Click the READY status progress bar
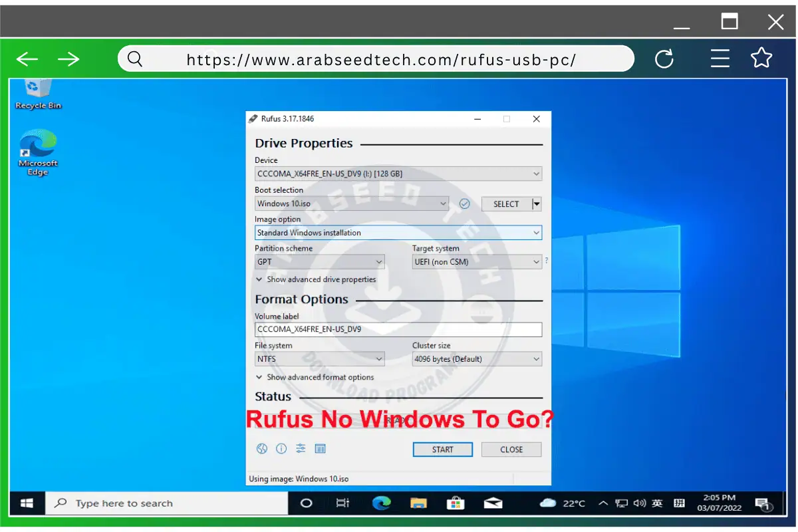The width and height of the screenshot is (798, 532). point(398,419)
